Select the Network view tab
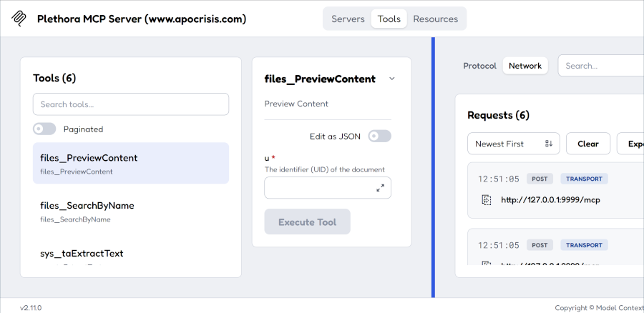The image size is (644, 313). (525, 66)
